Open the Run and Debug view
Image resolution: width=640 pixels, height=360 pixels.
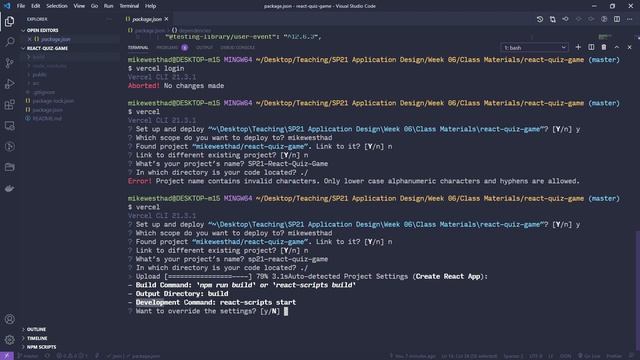click(9, 84)
